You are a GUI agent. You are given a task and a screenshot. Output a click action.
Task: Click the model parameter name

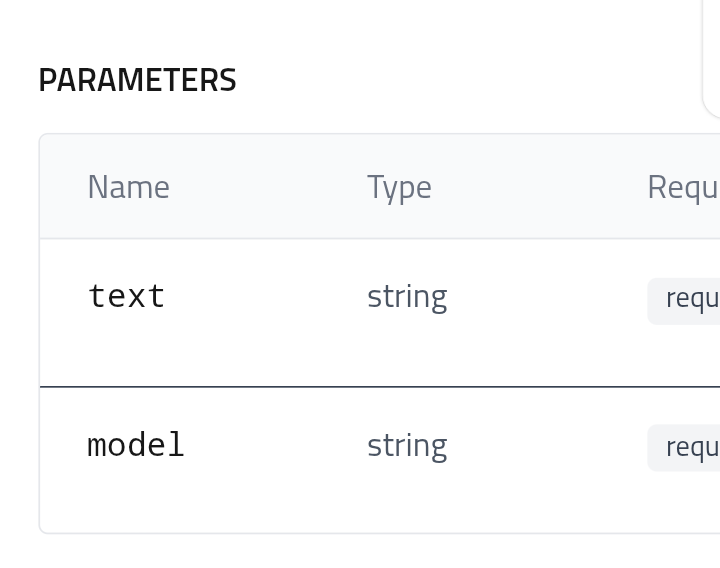(136, 444)
